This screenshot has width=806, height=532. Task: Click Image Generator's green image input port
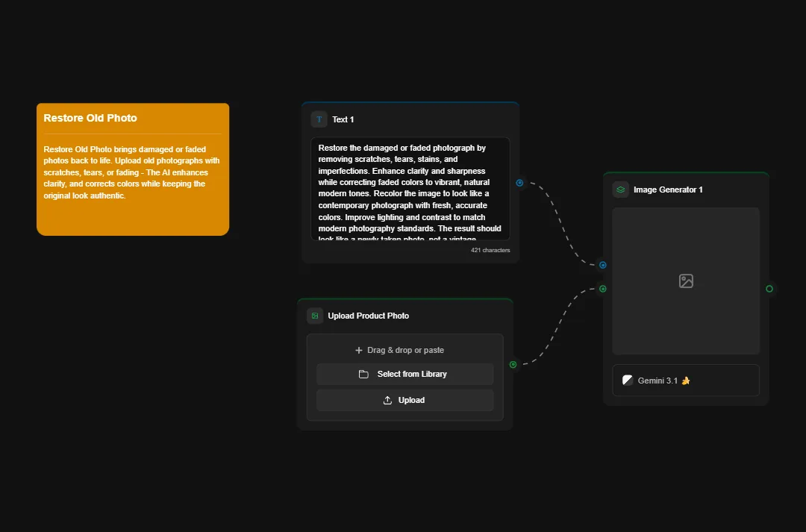click(x=603, y=289)
